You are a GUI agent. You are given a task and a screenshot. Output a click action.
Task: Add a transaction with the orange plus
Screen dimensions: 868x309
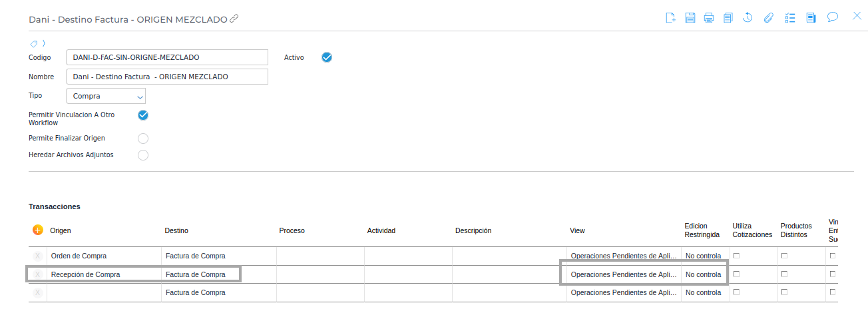click(x=38, y=230)
